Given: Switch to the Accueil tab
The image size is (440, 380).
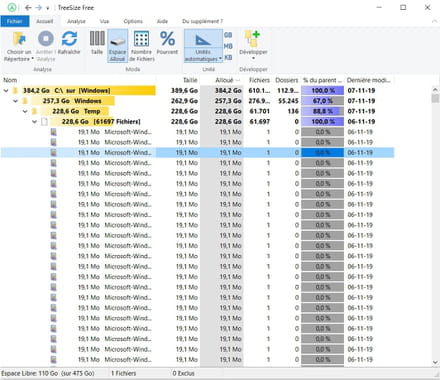Looking at the screenshot, I should coord(45,21).
